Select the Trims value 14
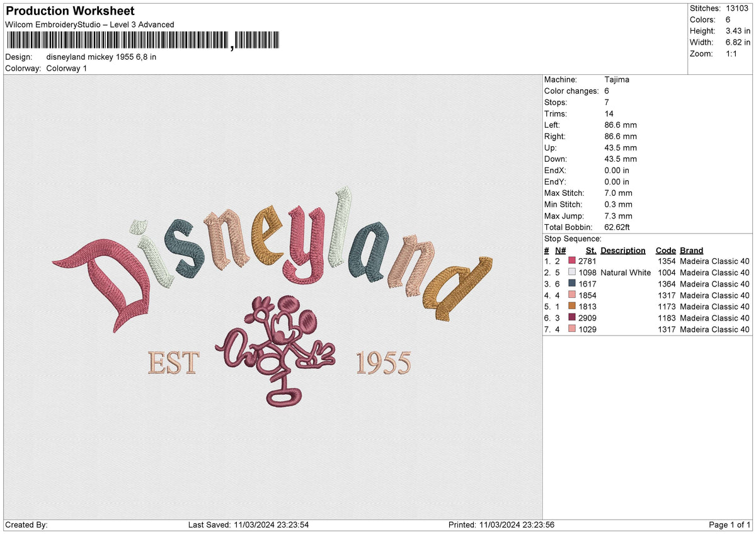Image resolution: width=756 pixels, height=534 pixels. pos(609,113)
